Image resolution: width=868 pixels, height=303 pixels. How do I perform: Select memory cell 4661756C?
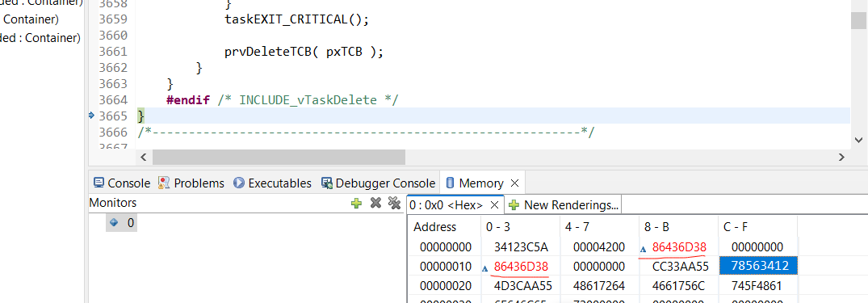pos(678,286)
